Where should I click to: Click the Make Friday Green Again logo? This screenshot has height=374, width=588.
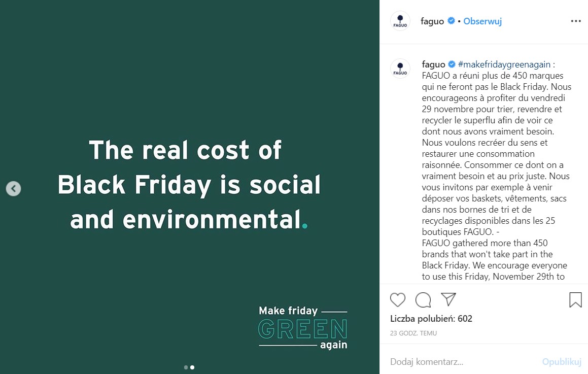303,327
